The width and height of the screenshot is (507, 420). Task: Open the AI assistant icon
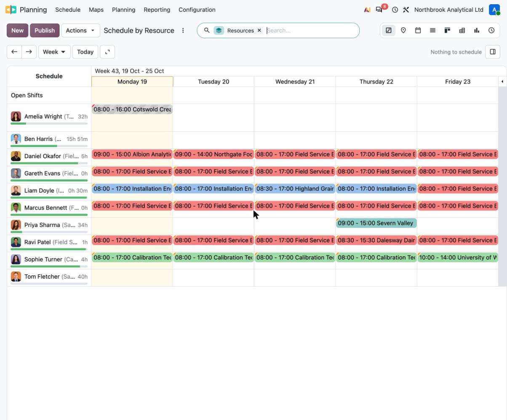tap(367, 10)
